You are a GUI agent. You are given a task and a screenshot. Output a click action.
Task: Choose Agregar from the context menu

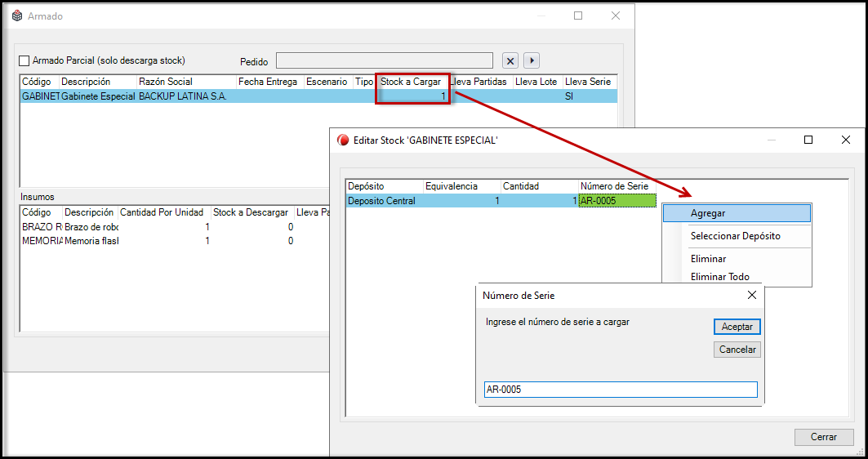737,213
